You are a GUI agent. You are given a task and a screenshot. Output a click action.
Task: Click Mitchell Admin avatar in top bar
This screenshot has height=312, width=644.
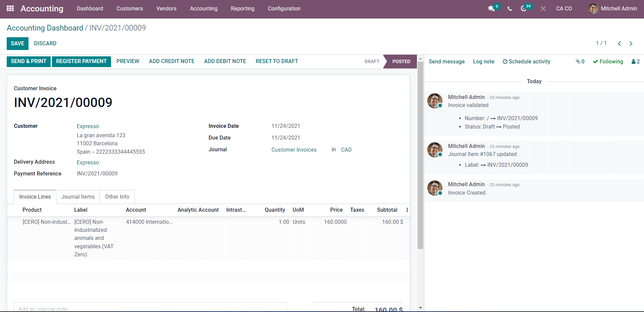(x=593, y=9)
